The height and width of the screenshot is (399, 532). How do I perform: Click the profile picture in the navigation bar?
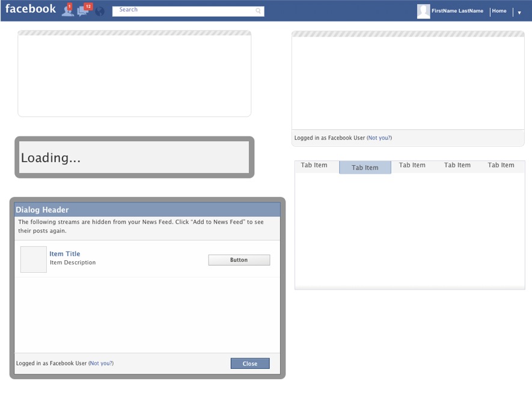click(423, 10)
